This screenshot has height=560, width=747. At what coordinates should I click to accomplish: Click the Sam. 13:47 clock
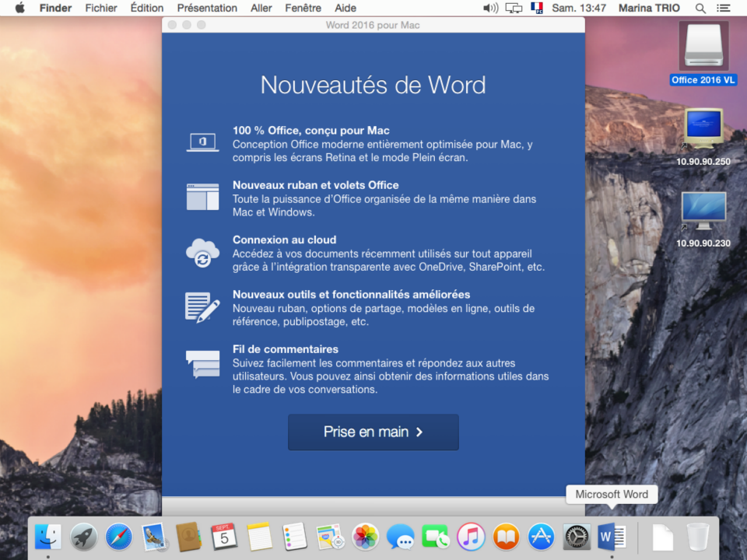(579, 8)
